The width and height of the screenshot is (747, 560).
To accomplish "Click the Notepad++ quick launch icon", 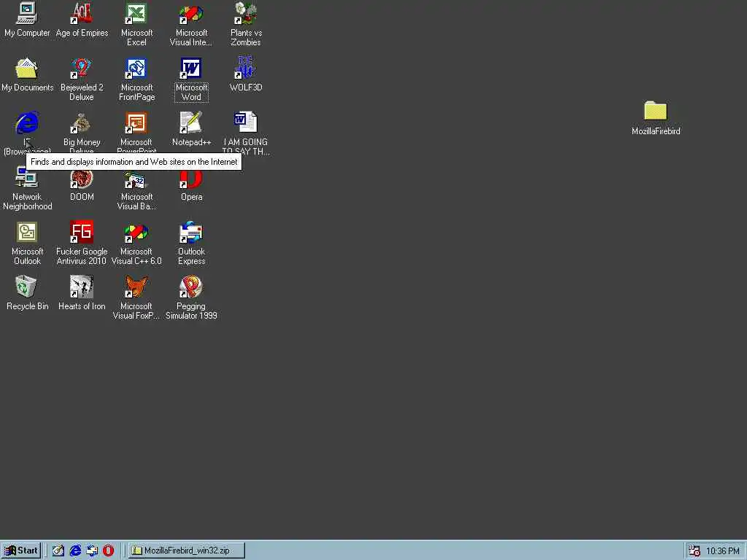I will tap(58, 551).
